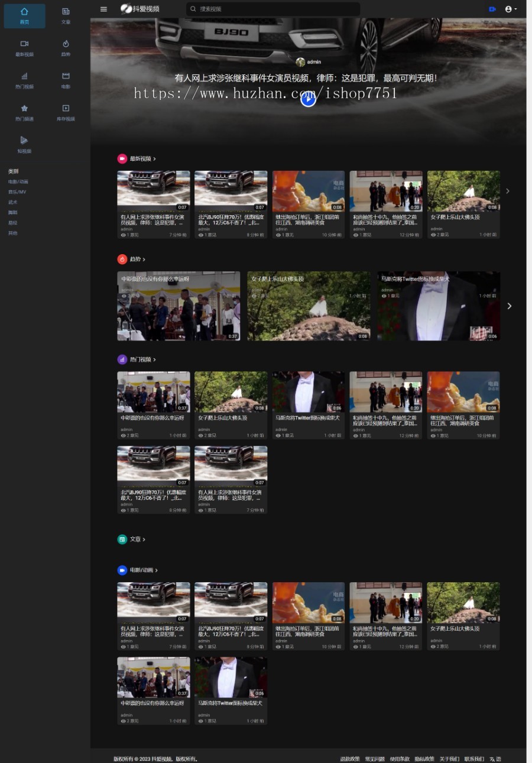Open 热门频道 star icon in sidebar
The image size is (532, 763).
coord(24,108)
